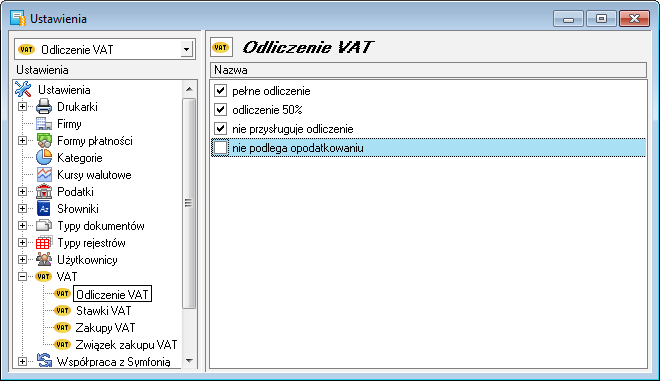The width and height of the screenshot is (660, 381).
Task: Click the Firmy building icon
Action: (x=44, y=124)
